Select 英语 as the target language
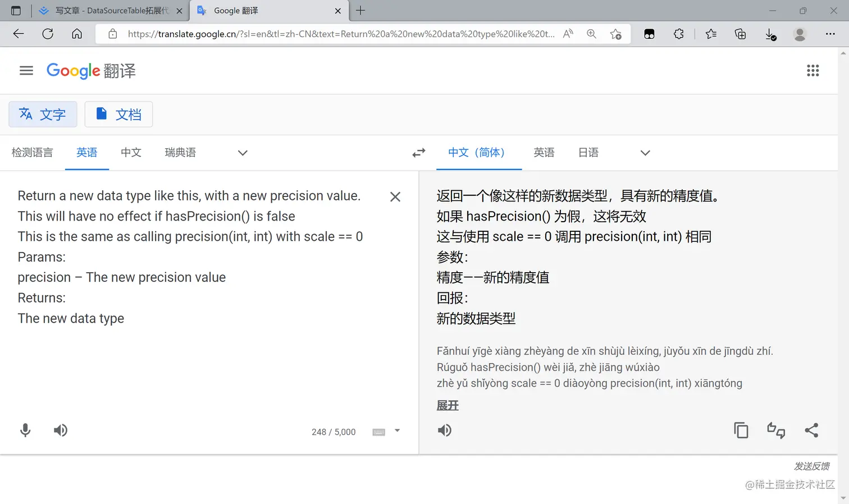 point(544,153)
